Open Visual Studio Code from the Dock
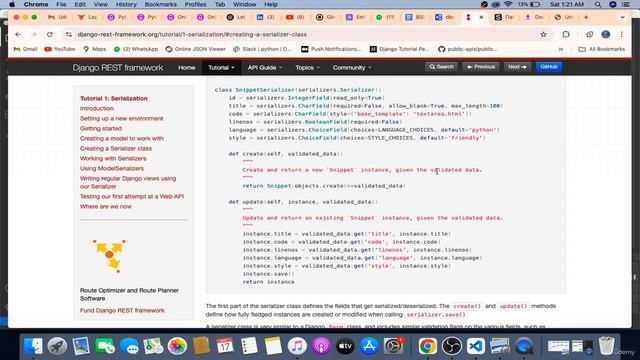The image size is (640, 360). pos(476,346)
